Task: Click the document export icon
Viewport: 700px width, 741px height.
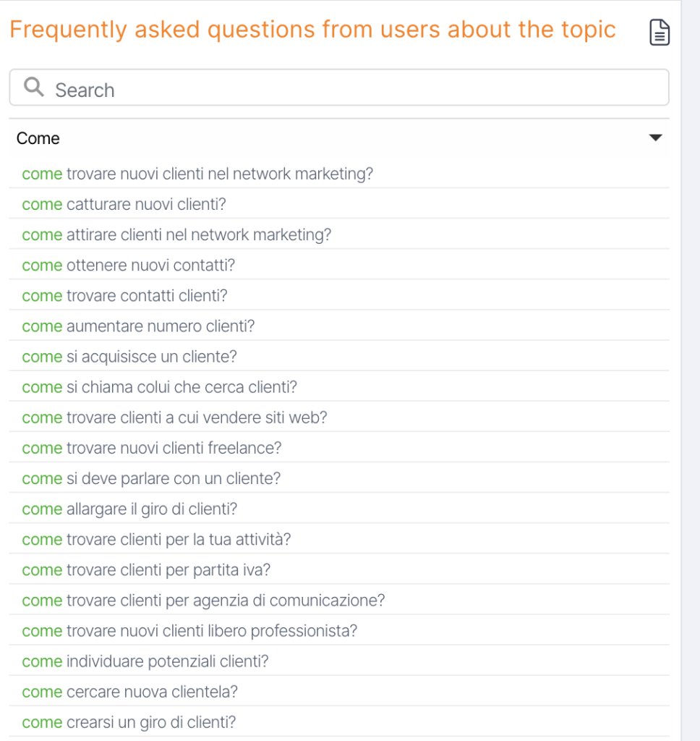Action: pyautogui.click(x=659, y=33)
